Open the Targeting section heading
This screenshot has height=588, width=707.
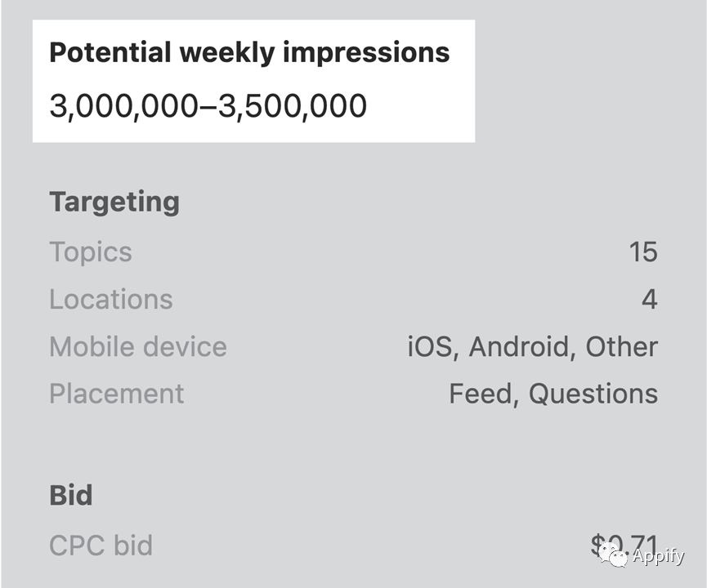click(114, 203)
